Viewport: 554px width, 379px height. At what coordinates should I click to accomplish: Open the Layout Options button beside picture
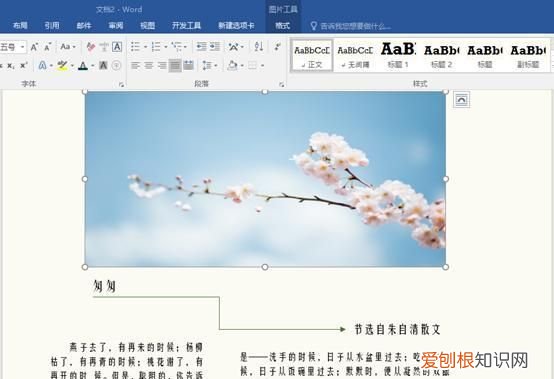click(461, 100)
